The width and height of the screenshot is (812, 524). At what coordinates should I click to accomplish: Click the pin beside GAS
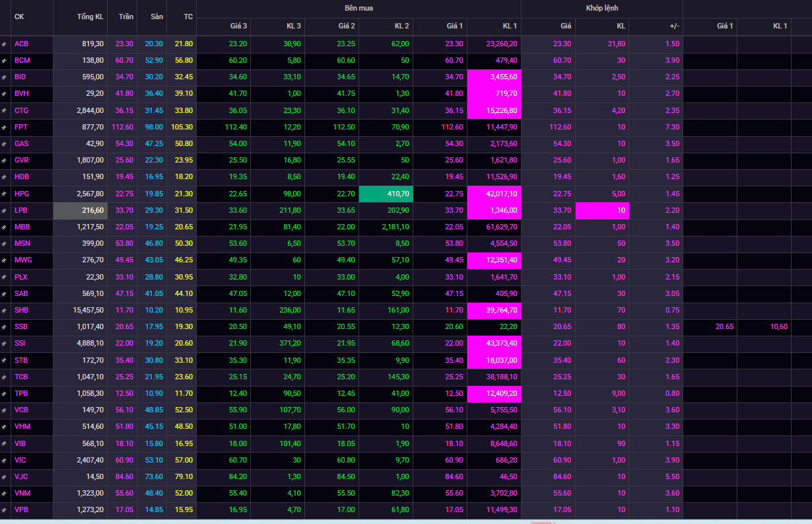tap(4, 144)
